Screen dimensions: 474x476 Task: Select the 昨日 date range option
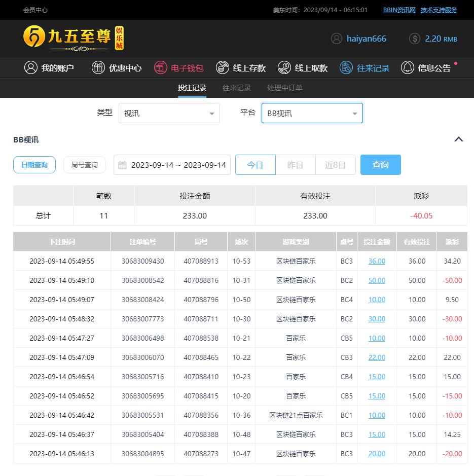295,165
